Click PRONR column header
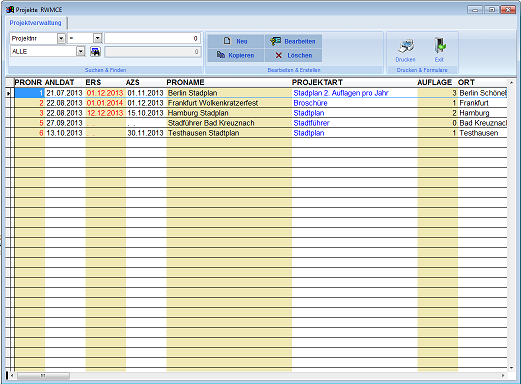 (28, 82)
